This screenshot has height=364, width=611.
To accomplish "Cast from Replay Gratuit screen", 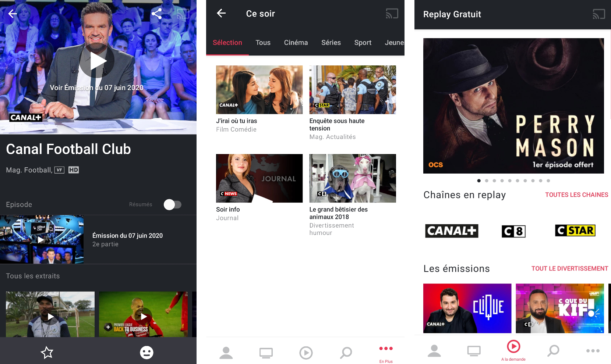I will point(599,14).
